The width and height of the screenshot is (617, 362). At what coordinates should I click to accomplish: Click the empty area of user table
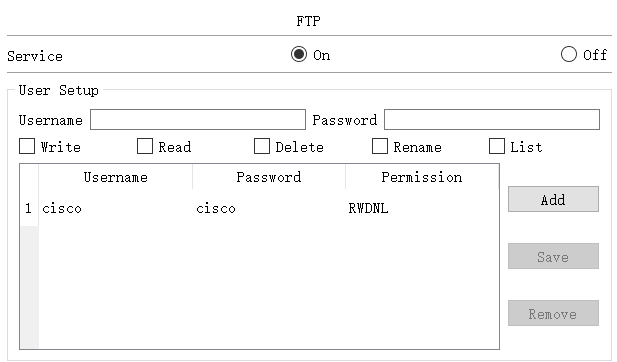[269, 287]
